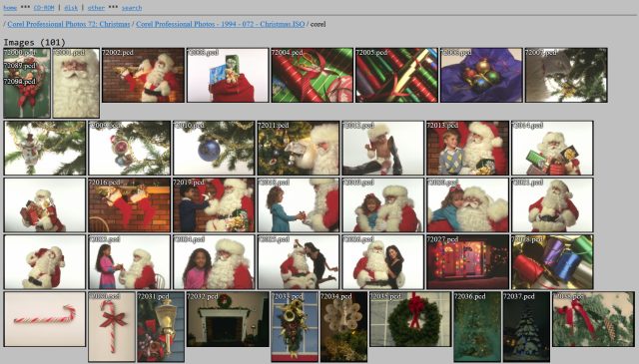The width and height of the screenshot is (639, 364).
Task: Open thumbnail 72027.pcd house with lights
Action: point(467,262)
